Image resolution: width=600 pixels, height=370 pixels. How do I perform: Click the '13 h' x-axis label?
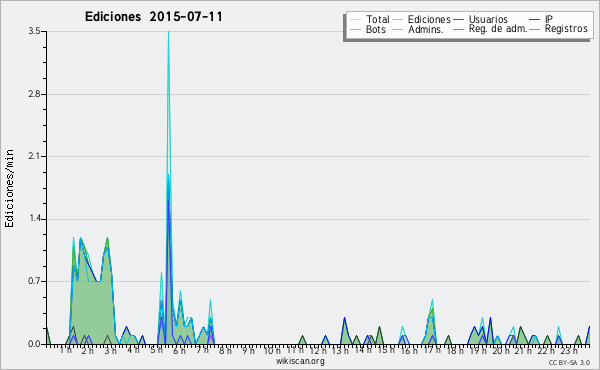point(340,350)
